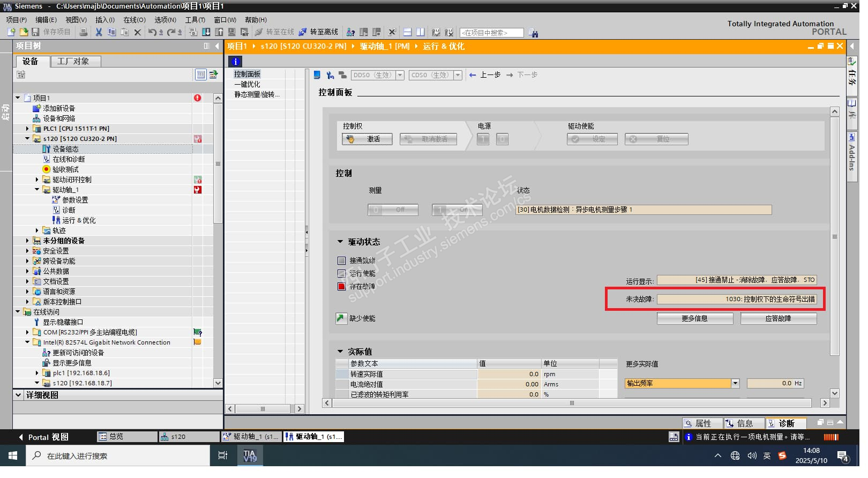Screen dimensions: 868x478
Task: Select 参数设置 in the project tree
Action: pos(75,200)
